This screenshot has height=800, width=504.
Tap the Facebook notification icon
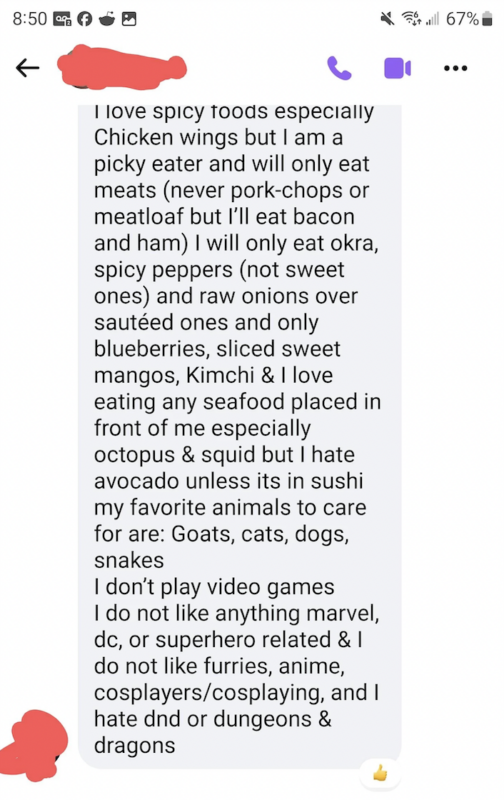[x=84, y=19]
